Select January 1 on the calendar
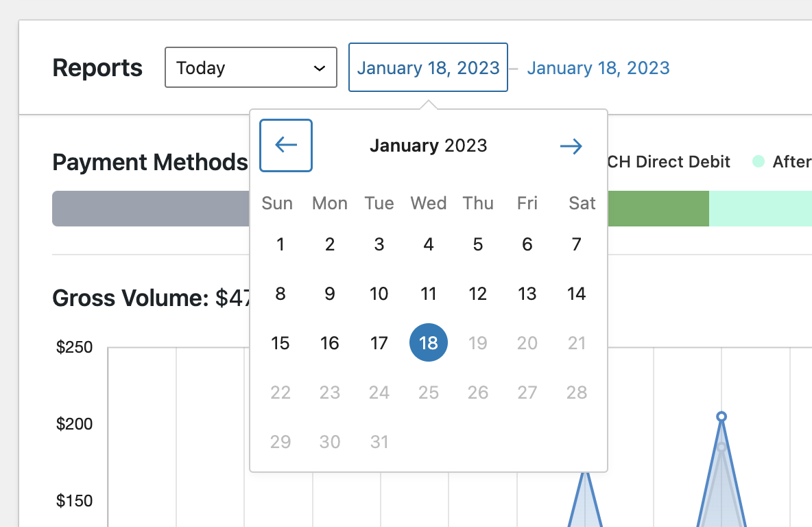This screenshot has width=812, height=527. [x=280, y=244]
